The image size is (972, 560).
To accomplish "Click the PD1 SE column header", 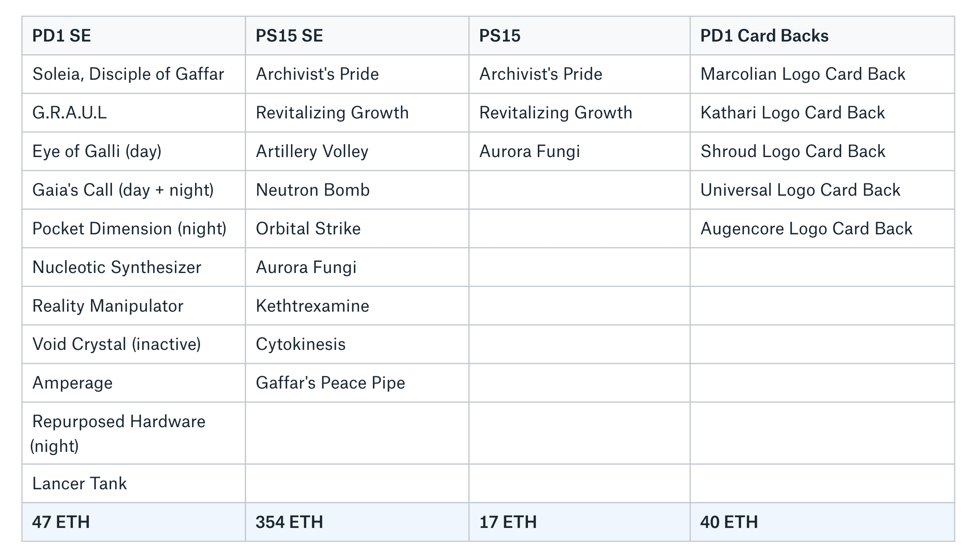I will [134, 36].
